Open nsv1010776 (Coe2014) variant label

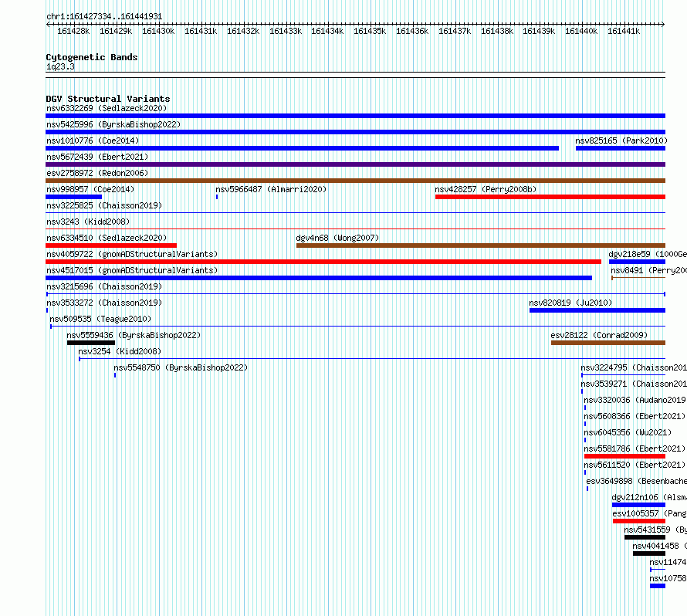pos(93,140)
